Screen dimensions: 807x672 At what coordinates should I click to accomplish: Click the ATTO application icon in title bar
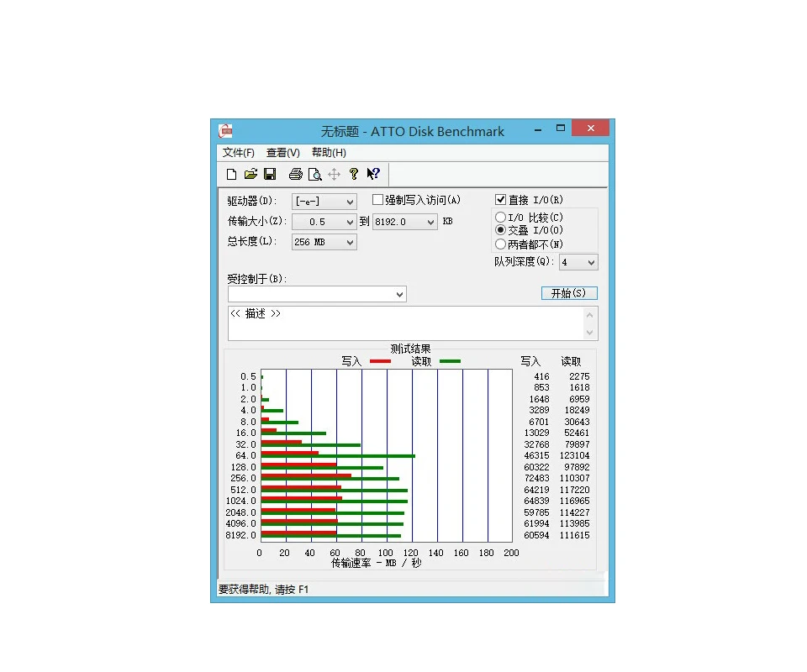coord(225,131)
